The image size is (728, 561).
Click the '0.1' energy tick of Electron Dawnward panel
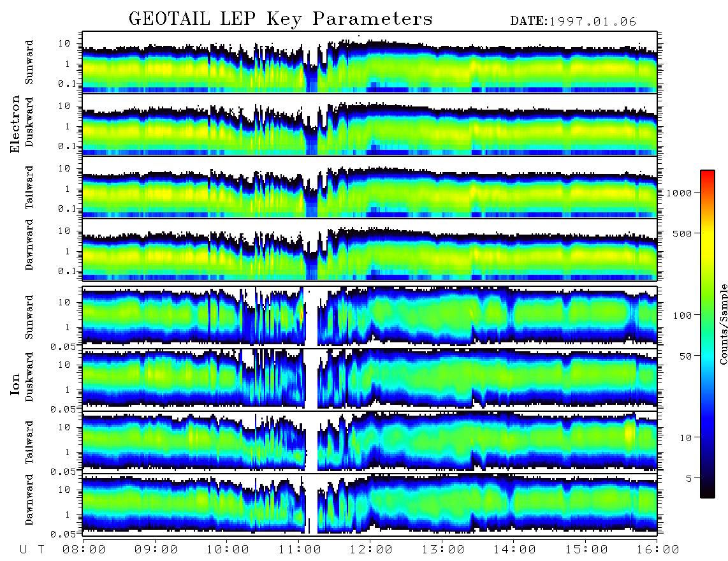coord(68,271)
